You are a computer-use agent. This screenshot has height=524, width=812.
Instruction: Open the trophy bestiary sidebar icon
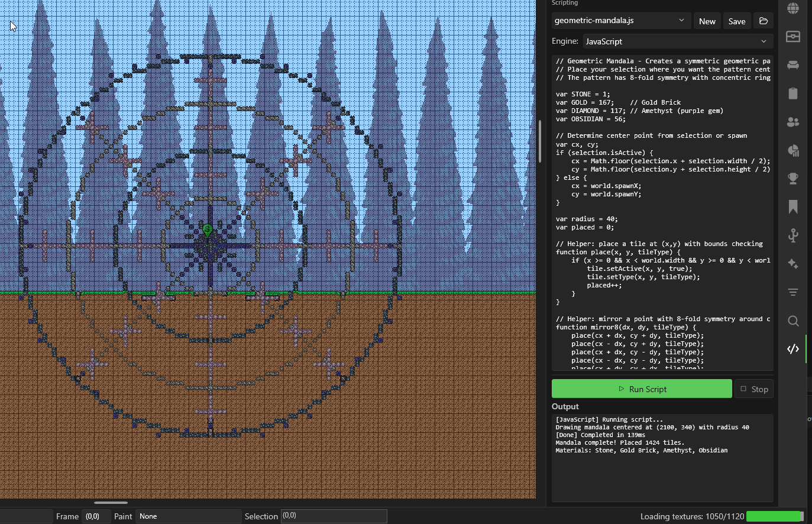(x=793, y=179)
